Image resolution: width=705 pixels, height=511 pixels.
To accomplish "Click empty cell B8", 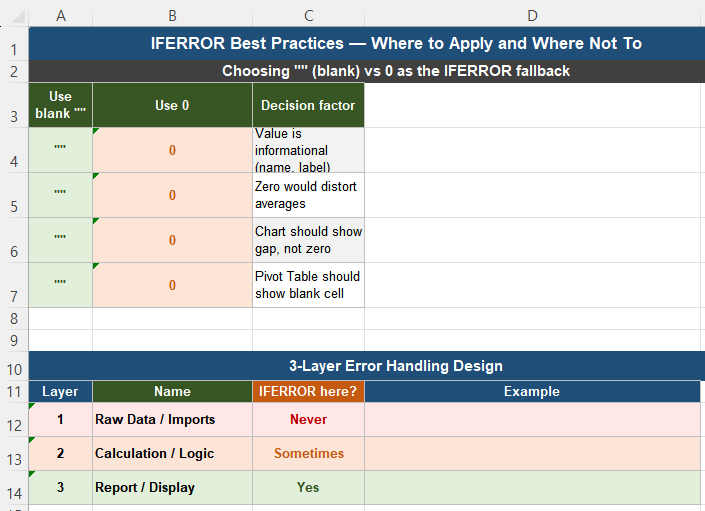I will coord(172,319).
